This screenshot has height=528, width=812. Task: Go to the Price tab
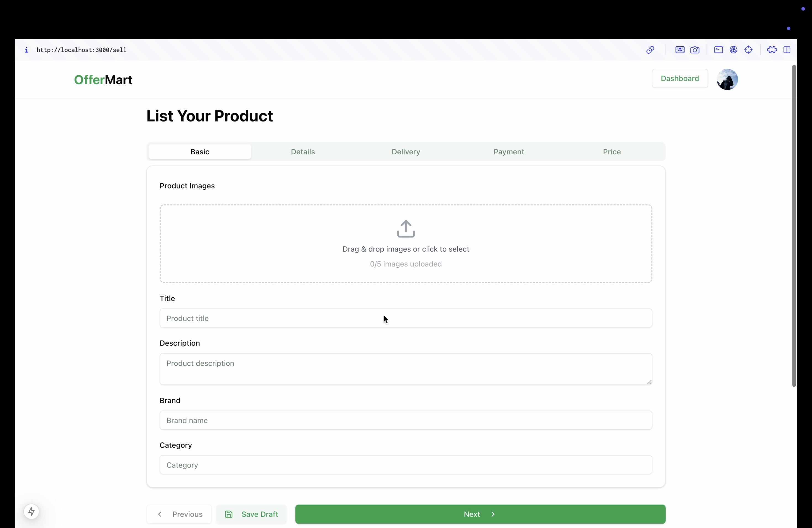point(611,152)
